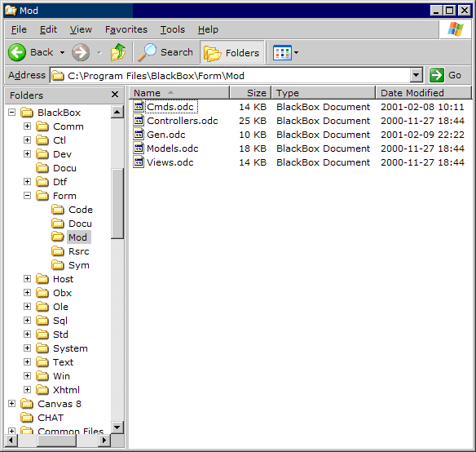Click the Code folder icon under Form
The height and width of the screenshot is (452, 476).
[58, 210]
